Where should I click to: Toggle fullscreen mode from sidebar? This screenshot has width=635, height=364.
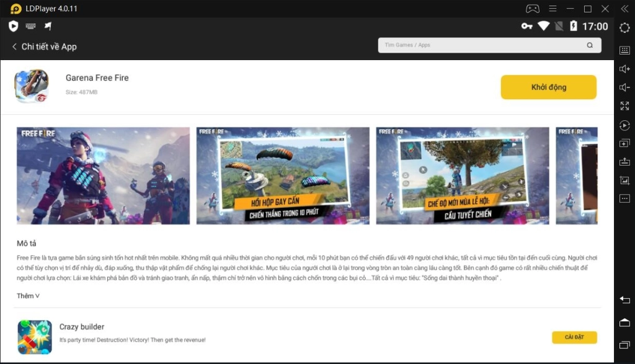(624, 106)
